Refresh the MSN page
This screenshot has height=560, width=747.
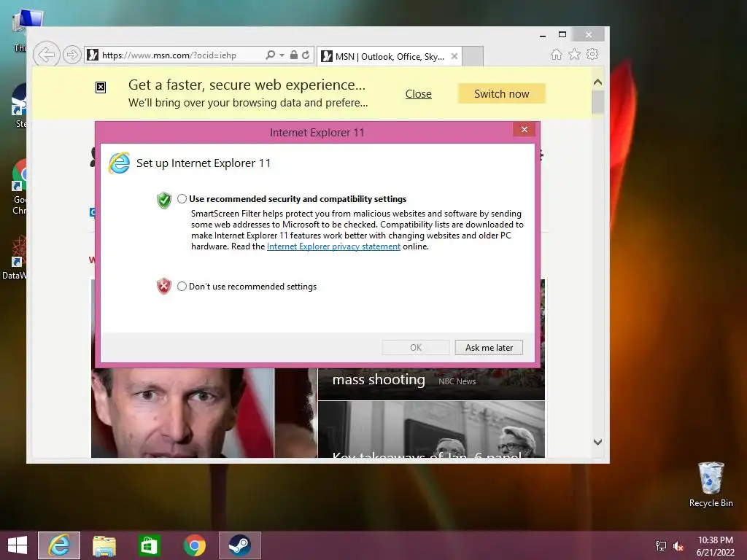(306, 55)
